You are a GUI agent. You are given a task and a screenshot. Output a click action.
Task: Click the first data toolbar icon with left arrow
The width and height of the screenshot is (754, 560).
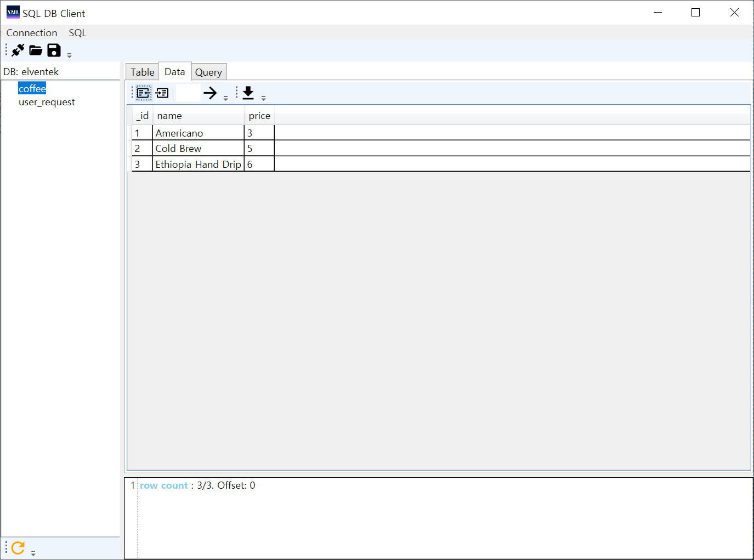144,93
